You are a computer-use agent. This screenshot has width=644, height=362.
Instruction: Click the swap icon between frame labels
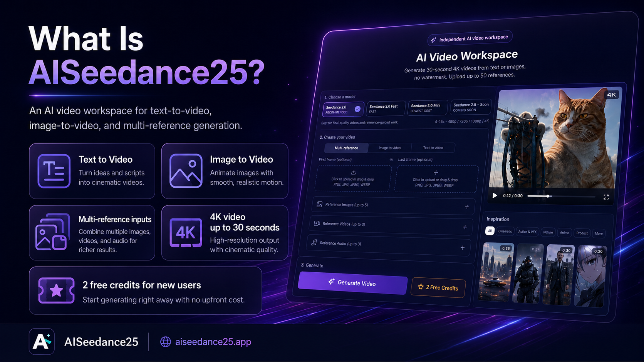tap(391, 160)
